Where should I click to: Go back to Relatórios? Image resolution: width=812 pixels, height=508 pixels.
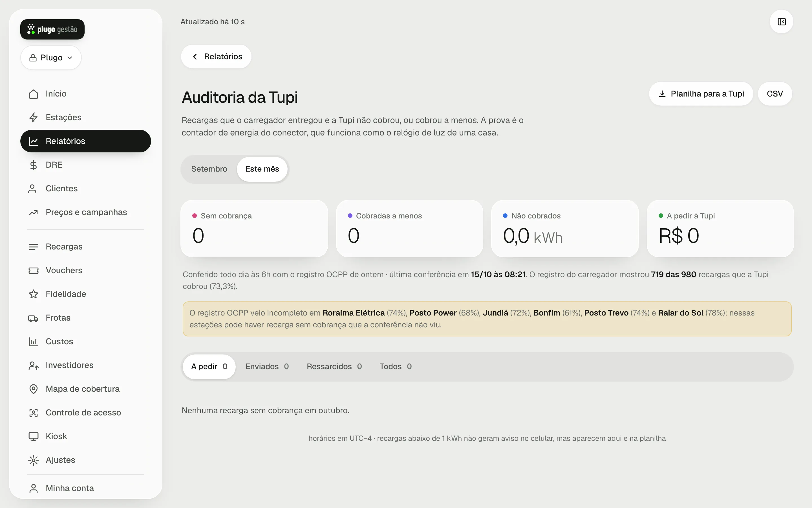(216, 56)
